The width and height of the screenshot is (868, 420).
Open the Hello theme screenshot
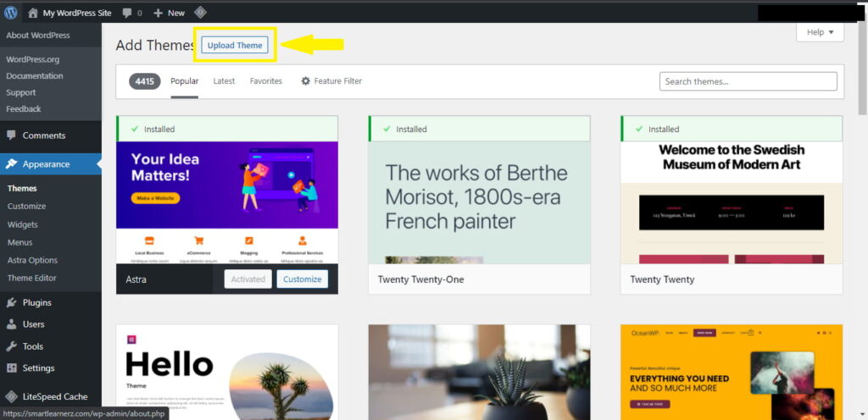[227, 372]
